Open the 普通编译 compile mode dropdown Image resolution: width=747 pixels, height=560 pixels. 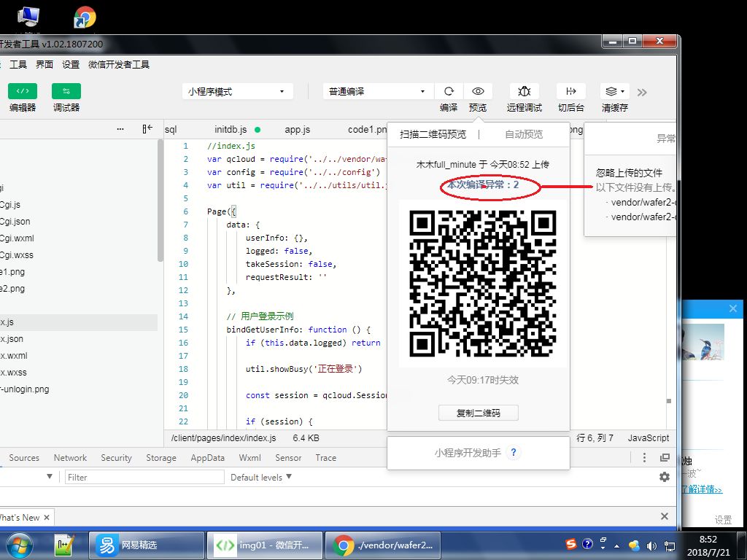(379, 91)
